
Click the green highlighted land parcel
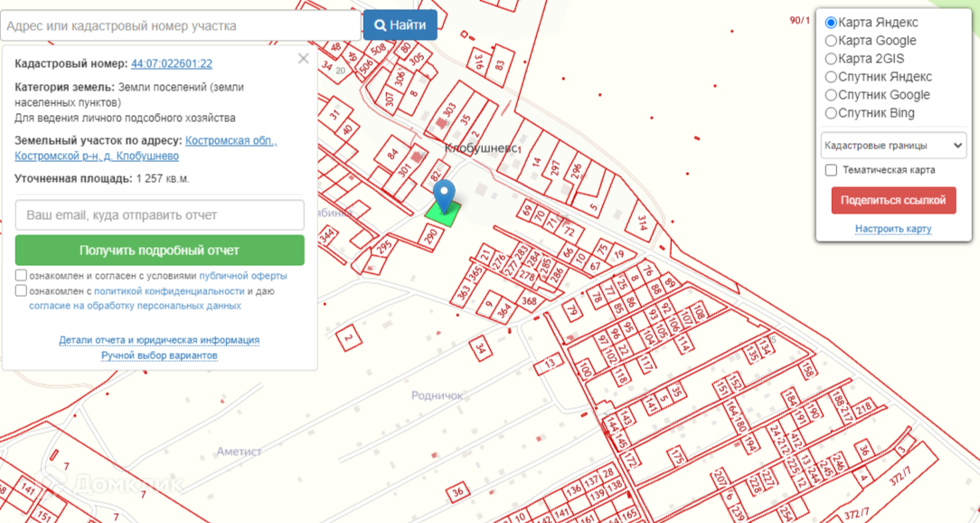tap(444, 213)
